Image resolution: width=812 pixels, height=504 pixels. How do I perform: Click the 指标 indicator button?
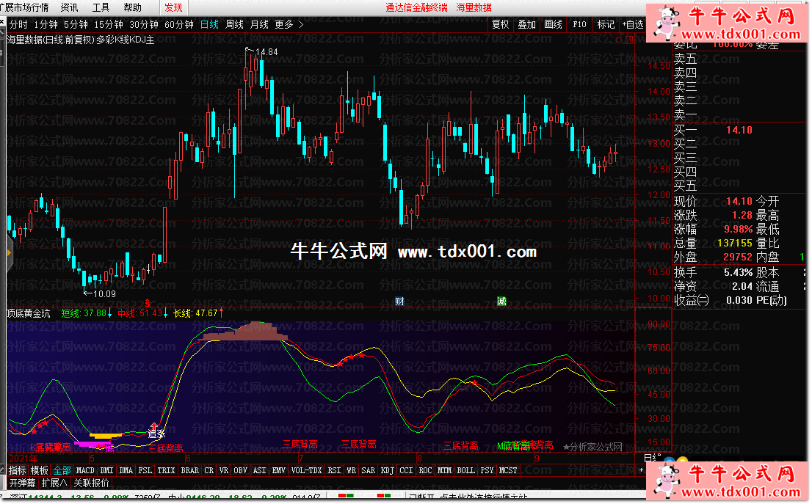point(17,470)
